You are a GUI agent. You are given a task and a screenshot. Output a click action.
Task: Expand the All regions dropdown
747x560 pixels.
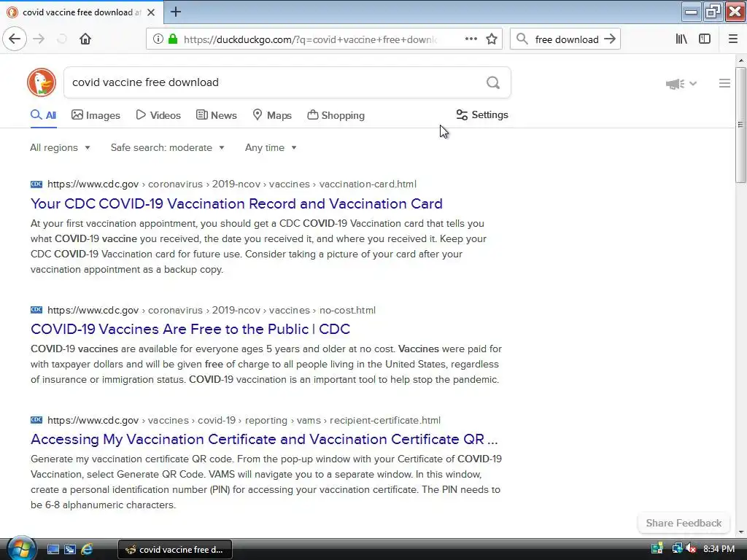pos(60,147)
